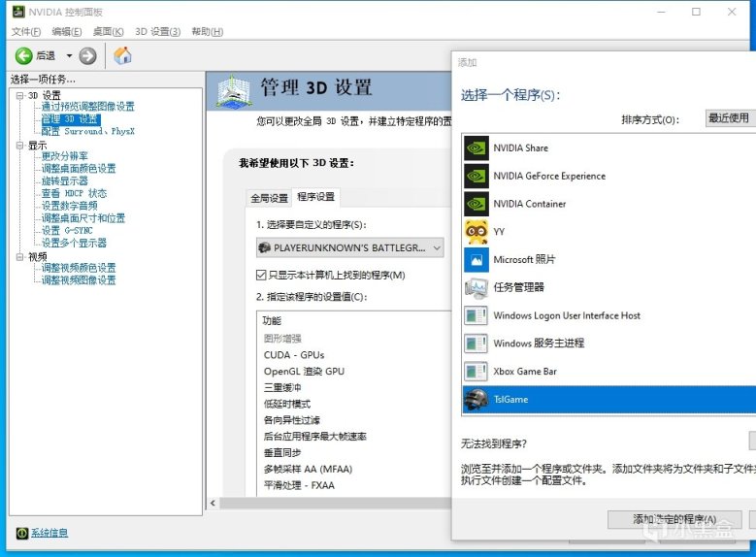The image size is (756, 557).
Task: Open the back history dropdown arrow
Action: (x=69, y=56)
